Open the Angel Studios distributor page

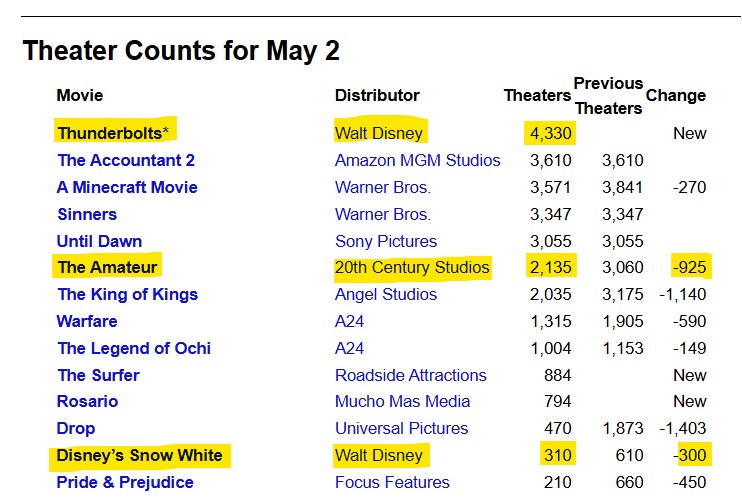click(386, 294)
